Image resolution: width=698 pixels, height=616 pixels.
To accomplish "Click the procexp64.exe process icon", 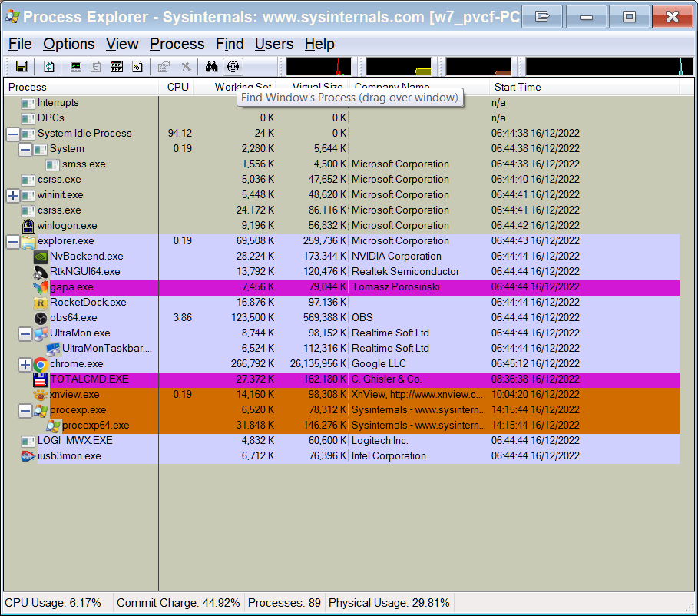I will 53,426.
